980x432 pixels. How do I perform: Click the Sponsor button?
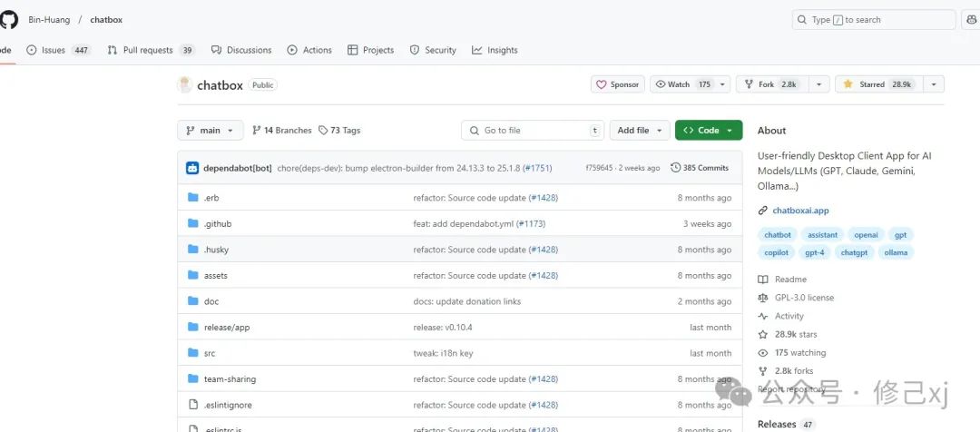(x=618, y=84)
